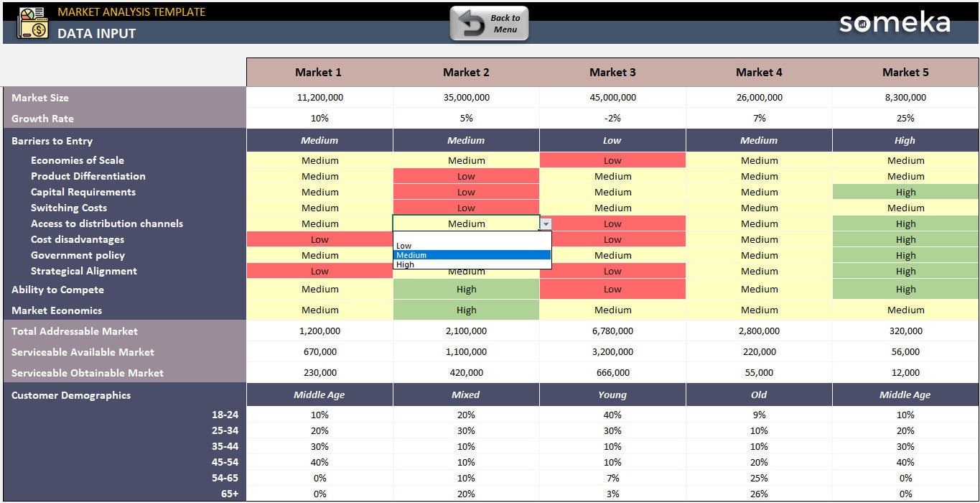
Task: Select Low from the open dropdown list
Action: click(403, 245)
